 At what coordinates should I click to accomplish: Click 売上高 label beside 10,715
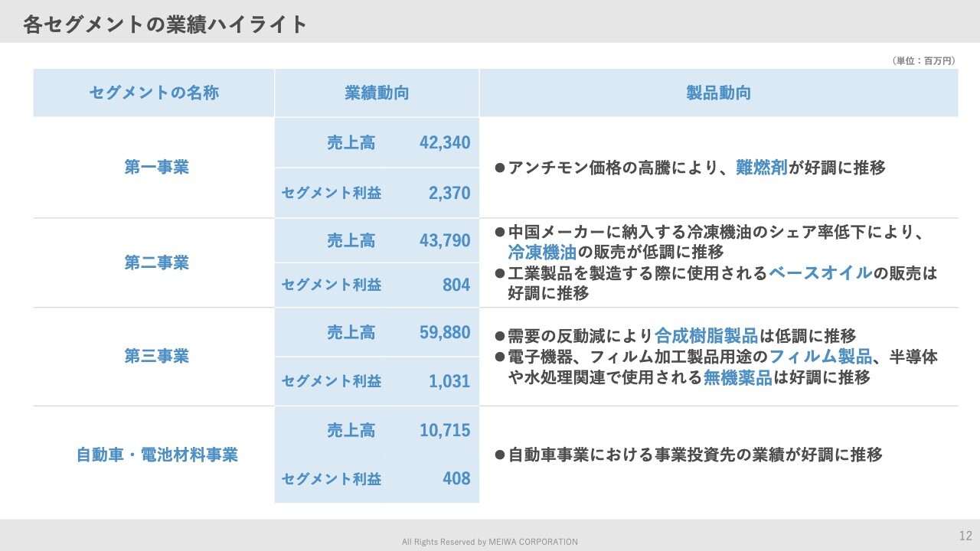351,430
